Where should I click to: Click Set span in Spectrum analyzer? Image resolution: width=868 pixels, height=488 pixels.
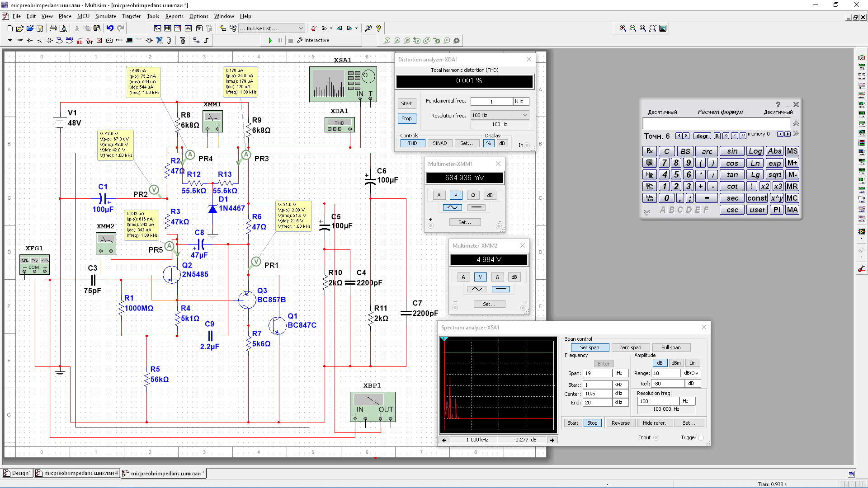coord(590,347)
